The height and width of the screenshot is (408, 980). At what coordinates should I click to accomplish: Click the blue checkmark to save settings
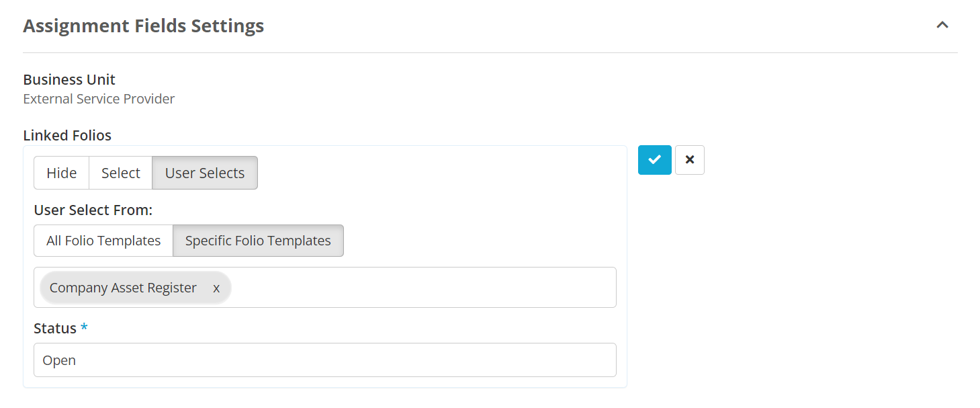(654, 160)
